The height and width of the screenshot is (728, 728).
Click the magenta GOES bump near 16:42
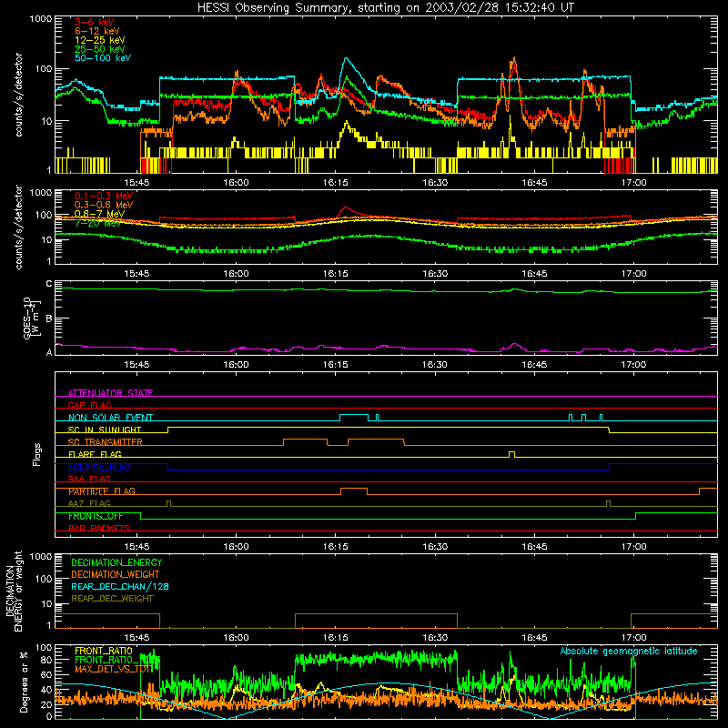click(513, 345)
